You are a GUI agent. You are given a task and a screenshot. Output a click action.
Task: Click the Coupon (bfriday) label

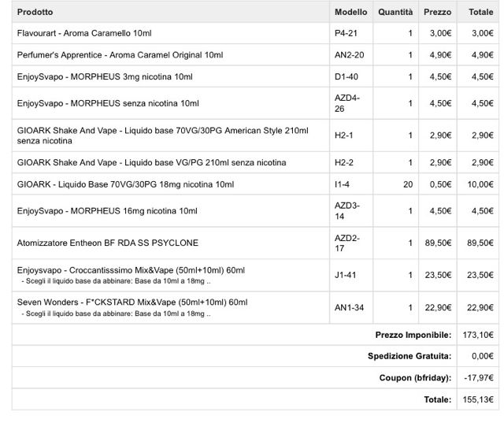(415, 377)
